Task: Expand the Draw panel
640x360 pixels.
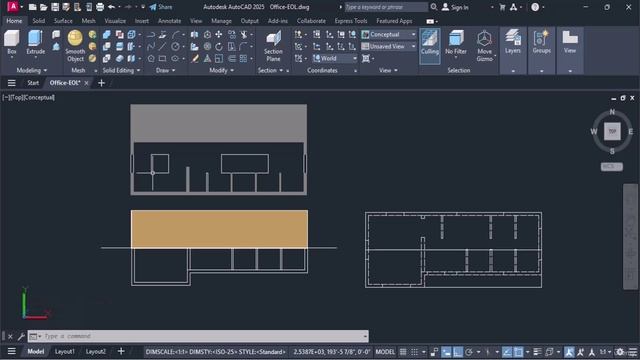Action: pyautogui.click(x=165, y=70)
